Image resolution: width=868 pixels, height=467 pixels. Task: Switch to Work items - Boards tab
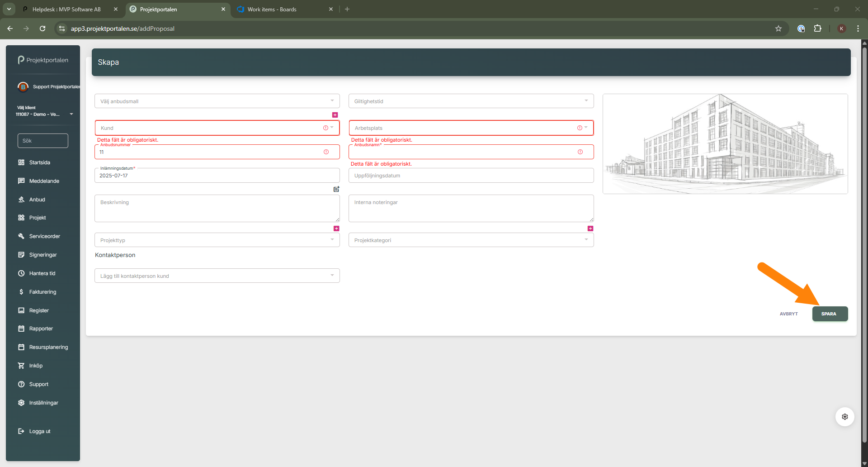272,9
